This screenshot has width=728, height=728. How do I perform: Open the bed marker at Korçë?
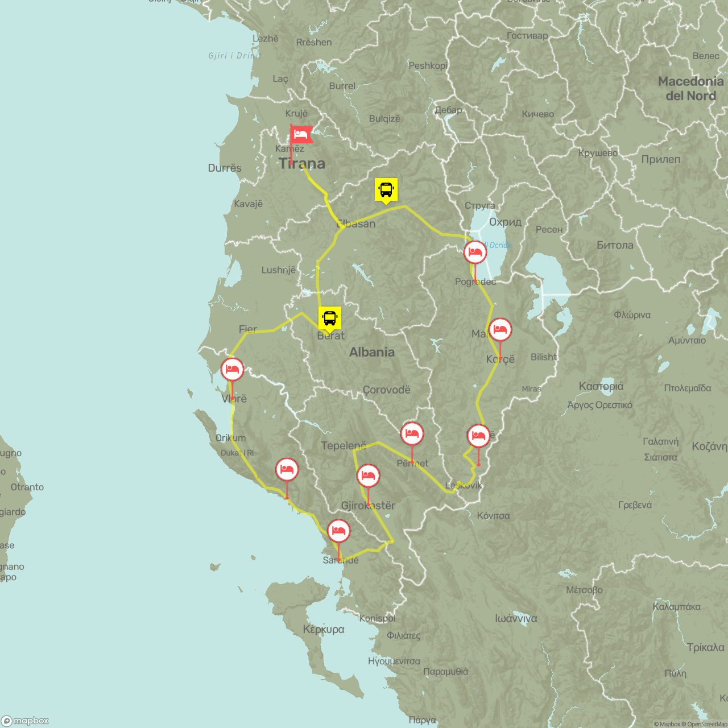tap(500, 329)
